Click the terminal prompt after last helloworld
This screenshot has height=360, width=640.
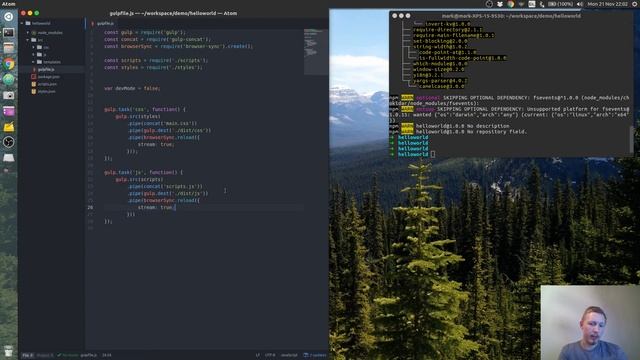(433, 154)
